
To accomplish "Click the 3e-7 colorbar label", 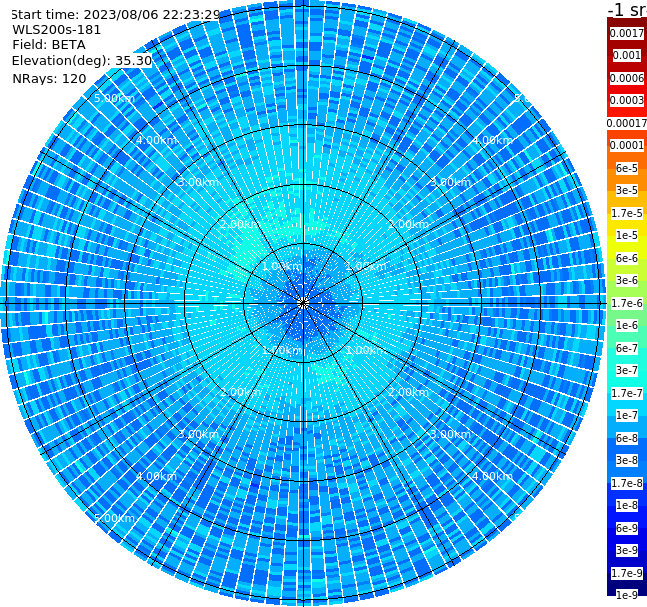I will (627, 370).
